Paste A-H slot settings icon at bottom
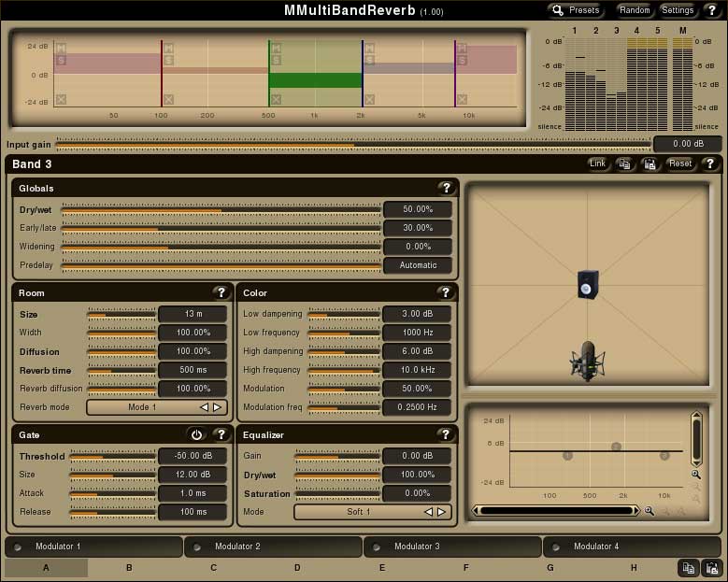The image size is (728, 582). (x=711, y=568)
